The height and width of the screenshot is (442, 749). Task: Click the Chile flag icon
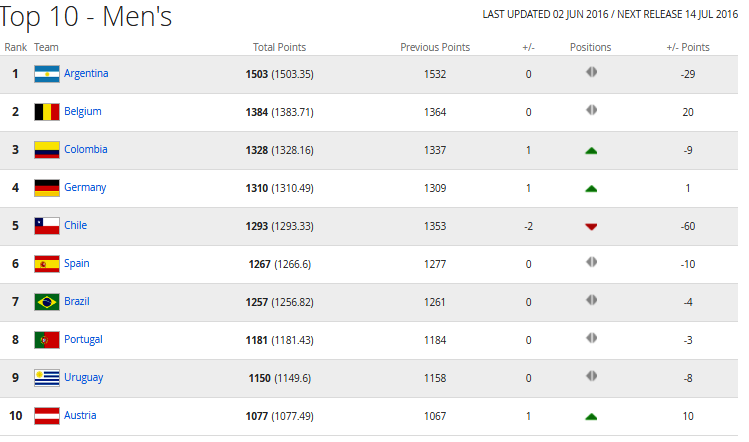[47, 226]
